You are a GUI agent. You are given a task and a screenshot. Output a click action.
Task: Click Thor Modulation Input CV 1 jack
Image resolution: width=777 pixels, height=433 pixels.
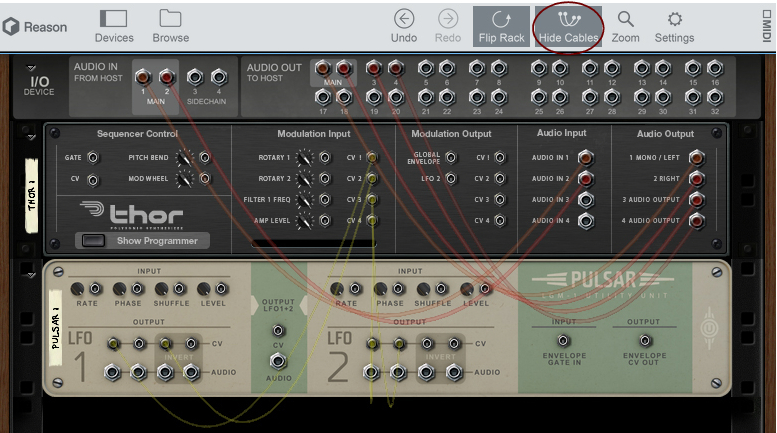coord(372,158)
